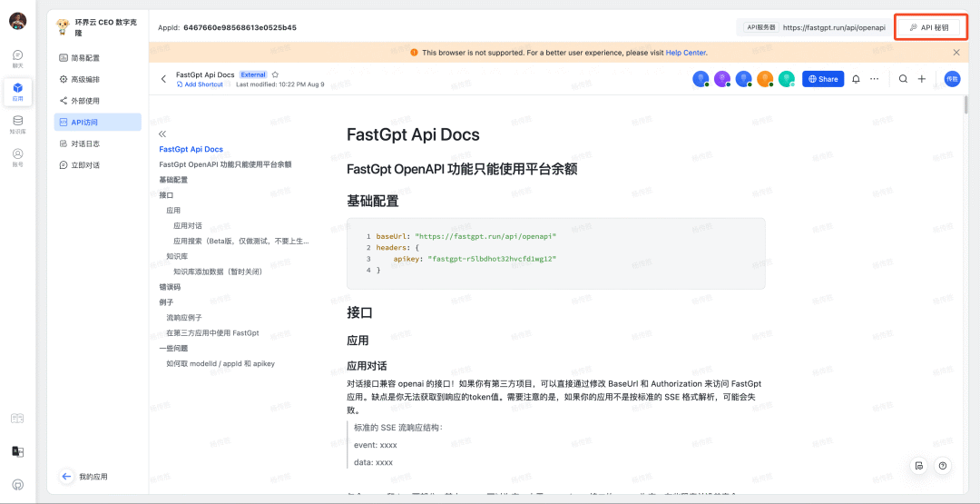Jump to 应用对话 in the outline
This screenshot has height=504, width=980.
tap(188, 225)
